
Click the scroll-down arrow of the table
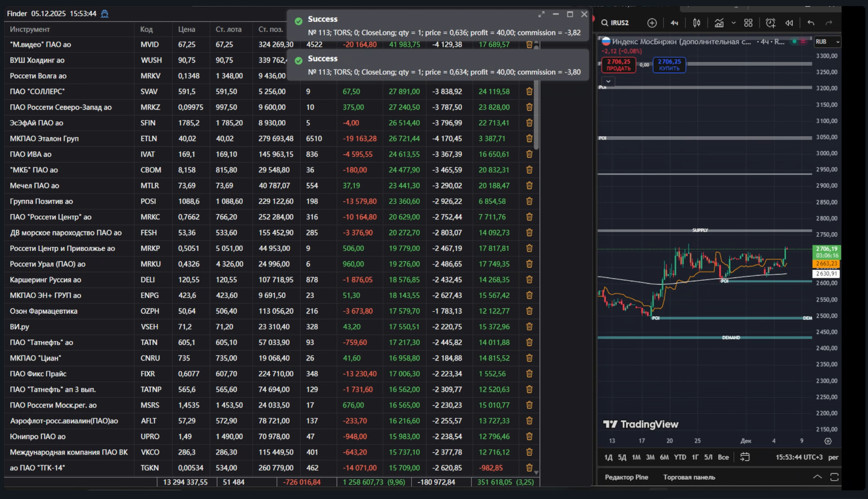point(536,473)
